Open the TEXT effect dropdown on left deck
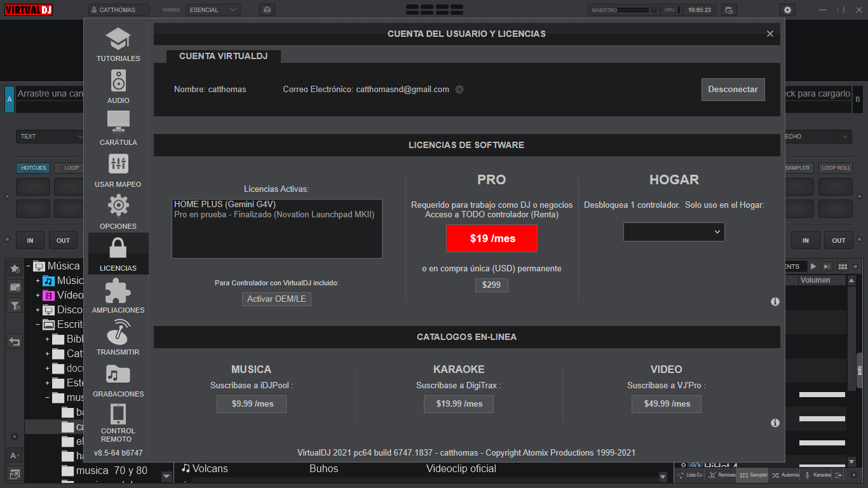The image size is (868, 488). point(51,137)
